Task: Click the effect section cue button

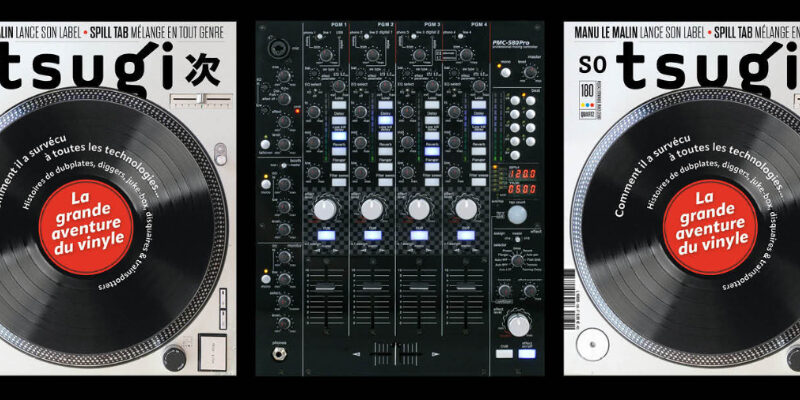Action: (504, 354)
